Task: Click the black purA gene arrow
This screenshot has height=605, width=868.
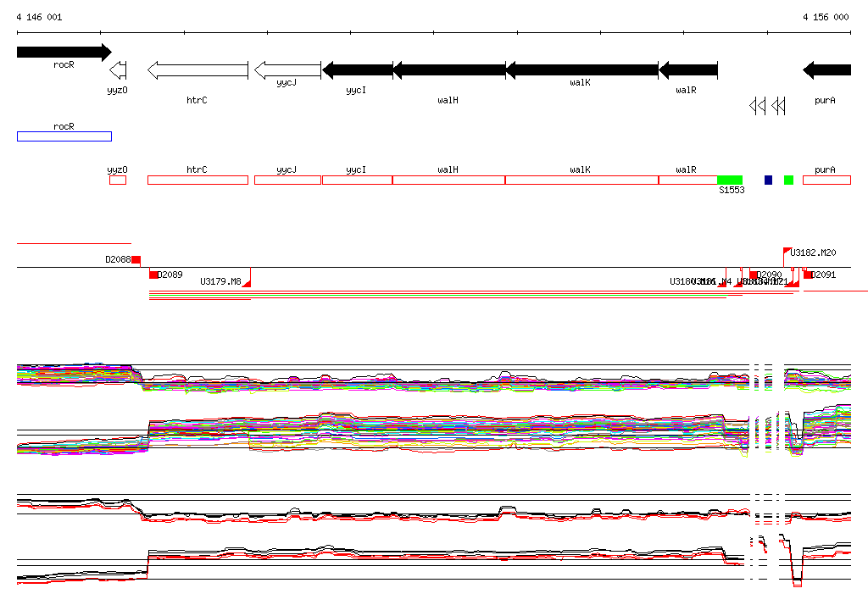Action: [x=827, y=70]
